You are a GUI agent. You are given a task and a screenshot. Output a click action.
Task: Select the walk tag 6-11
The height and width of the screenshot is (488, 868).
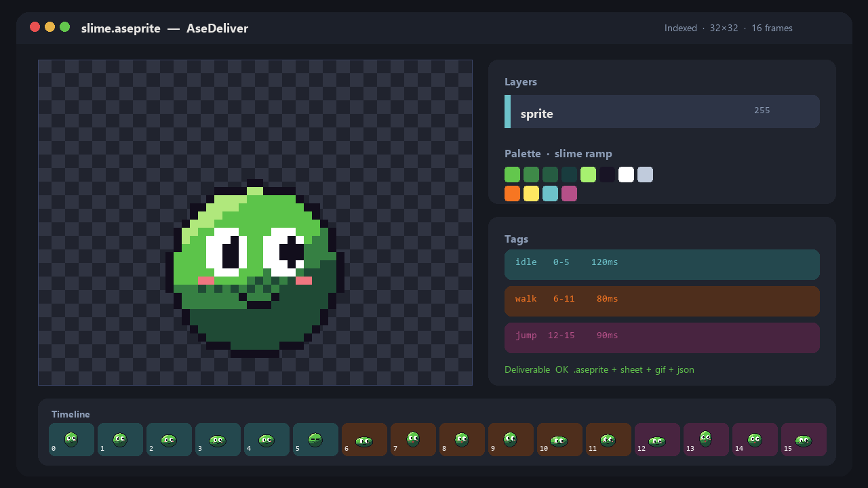pyautogui.click(x=662, y=301)
